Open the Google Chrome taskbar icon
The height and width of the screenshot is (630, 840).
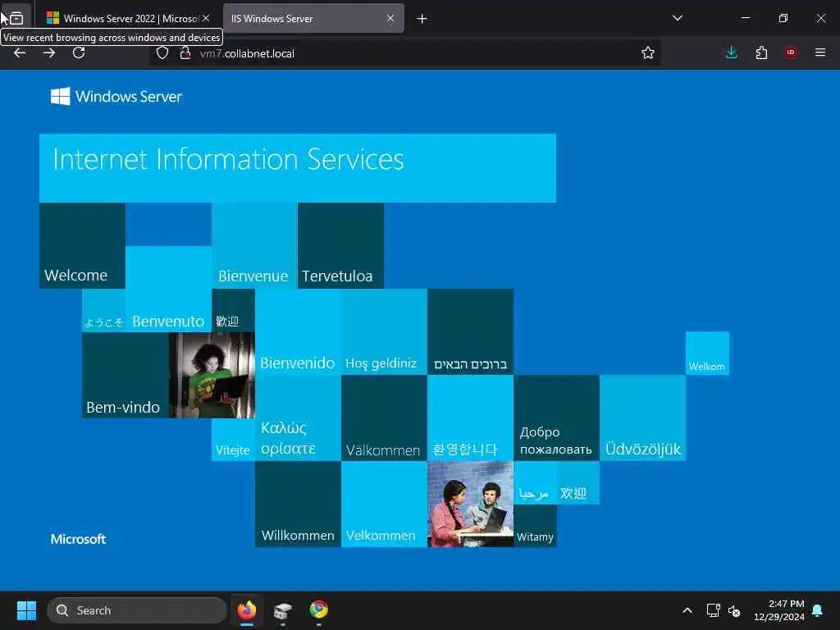coord(319,610)
